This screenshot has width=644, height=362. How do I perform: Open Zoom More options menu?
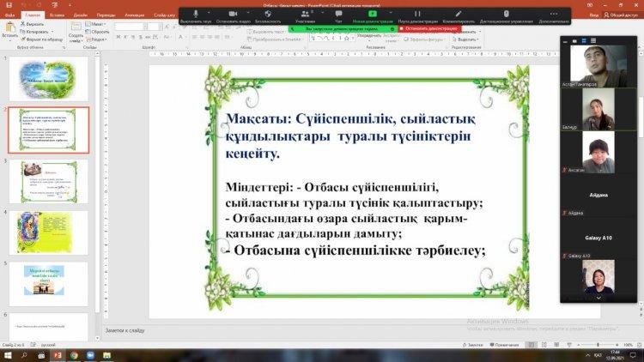[x=554, y=15]
